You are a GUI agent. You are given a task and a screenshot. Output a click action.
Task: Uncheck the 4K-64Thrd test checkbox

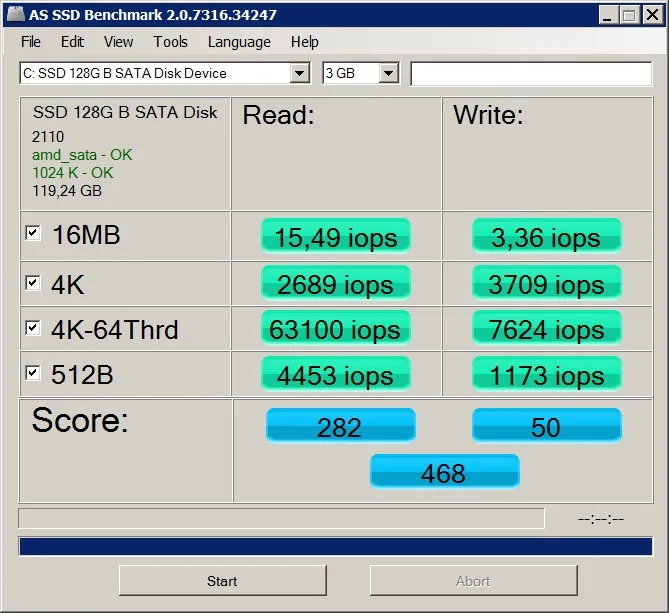33,328
